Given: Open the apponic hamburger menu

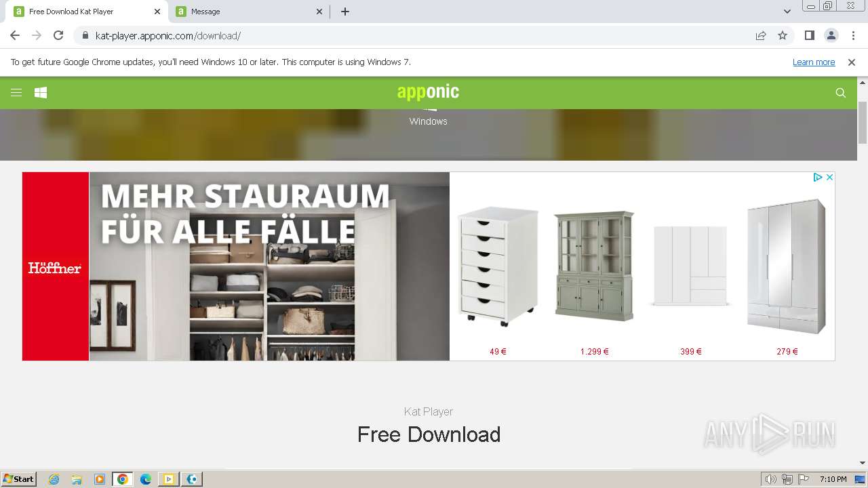Looking at the screenshot, I should tap(16, 93).
